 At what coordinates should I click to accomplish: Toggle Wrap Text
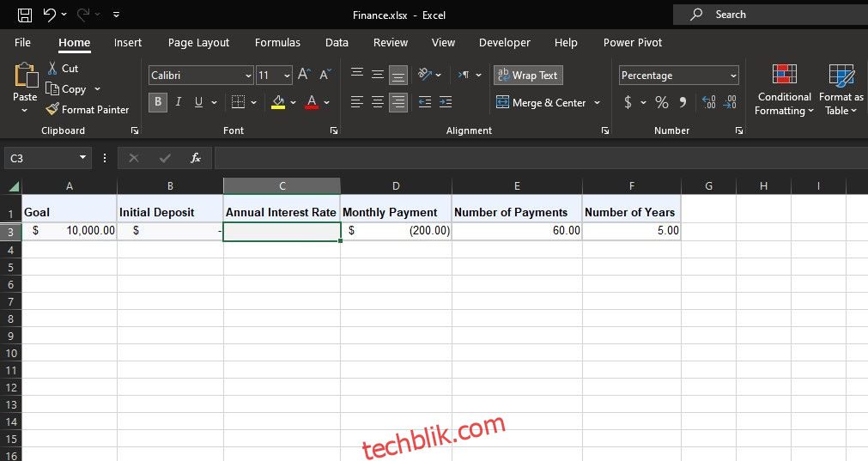click(x=528, y=76)
